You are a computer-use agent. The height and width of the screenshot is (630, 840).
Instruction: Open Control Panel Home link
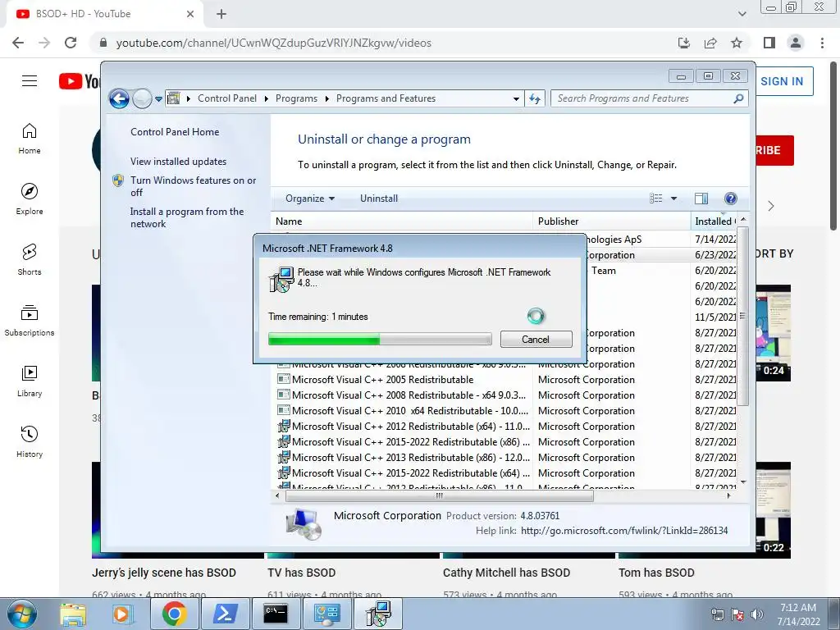[x=175, y=132]
